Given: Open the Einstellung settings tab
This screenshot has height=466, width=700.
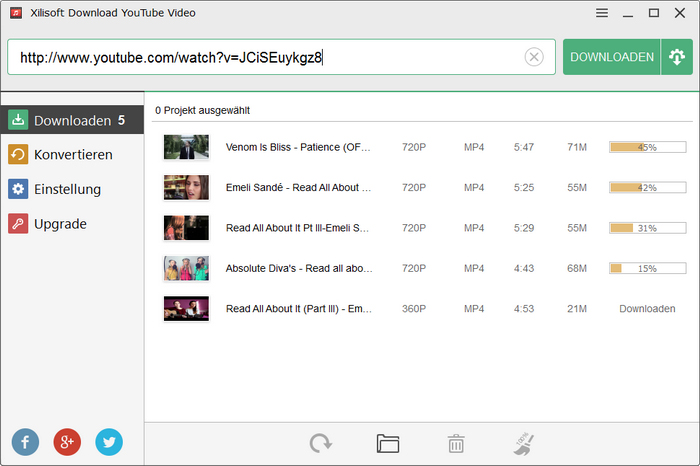Looking at the screenshot, I should 72,189.
